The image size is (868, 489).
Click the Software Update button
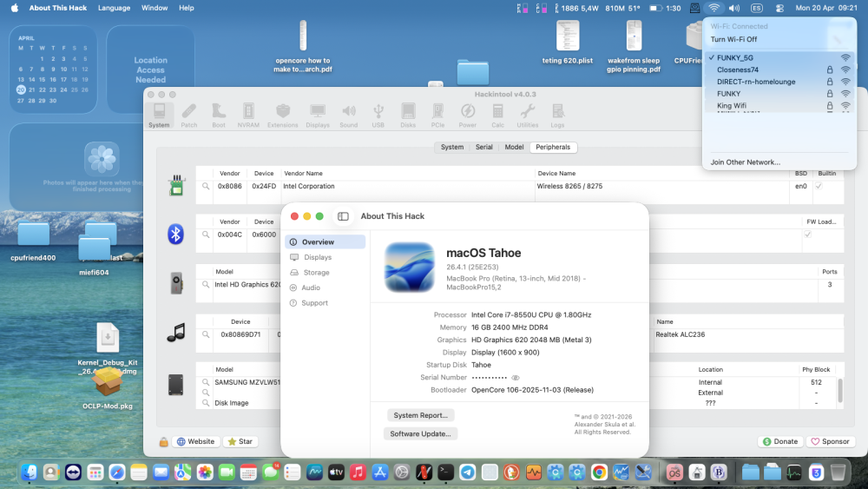click(421, 433)
